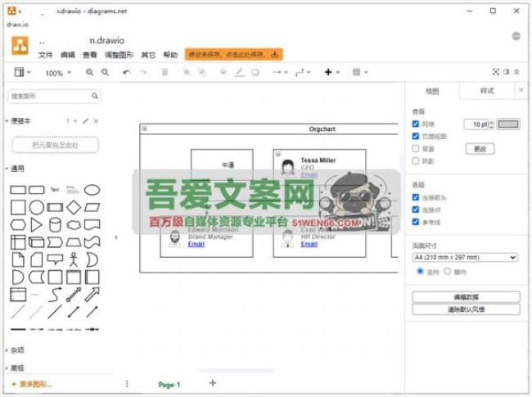
Task: Redo the last action
Action: click(143, 72)
